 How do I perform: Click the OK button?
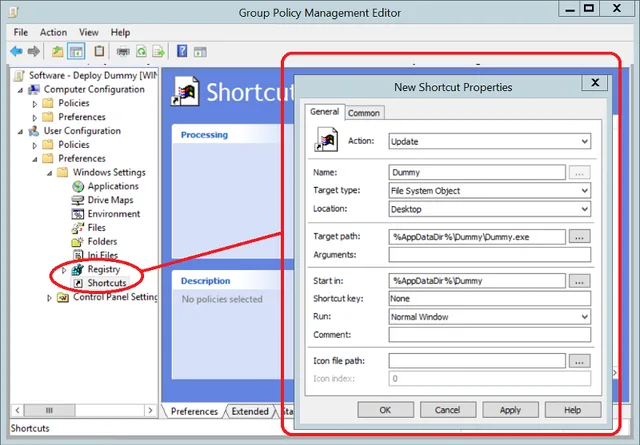click(385, 410)
